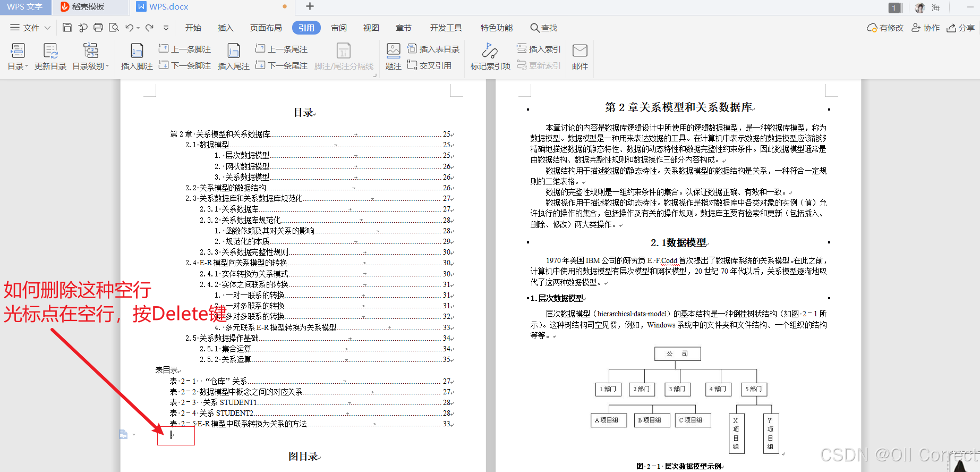
Task: Click 插入索引 button
Action: [x=539, y=49]
